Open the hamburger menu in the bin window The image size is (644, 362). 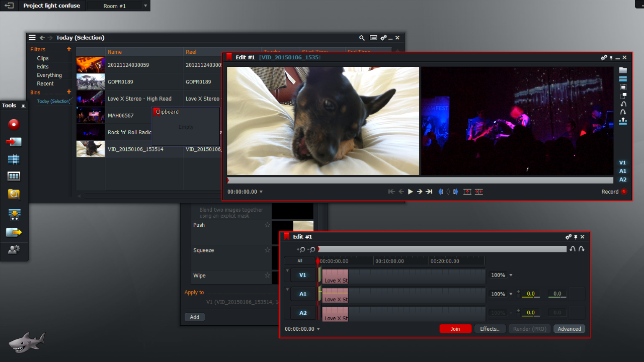click(32, 37)
